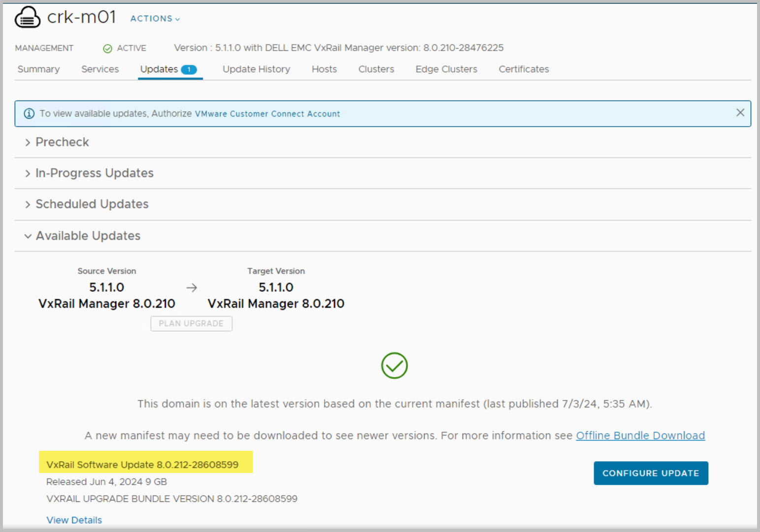Open the Offline Bundle Download link
This screenshot has height=532, width=760.
click(640, 436)
